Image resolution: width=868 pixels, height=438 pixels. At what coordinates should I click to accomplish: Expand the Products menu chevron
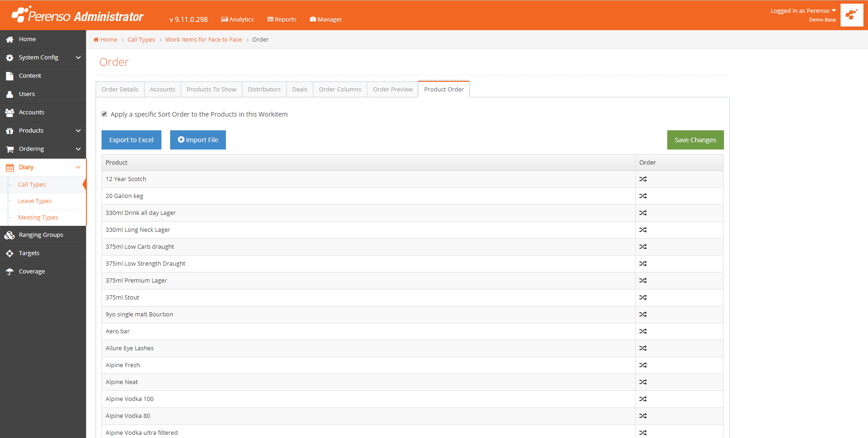[x=78, y=131]
